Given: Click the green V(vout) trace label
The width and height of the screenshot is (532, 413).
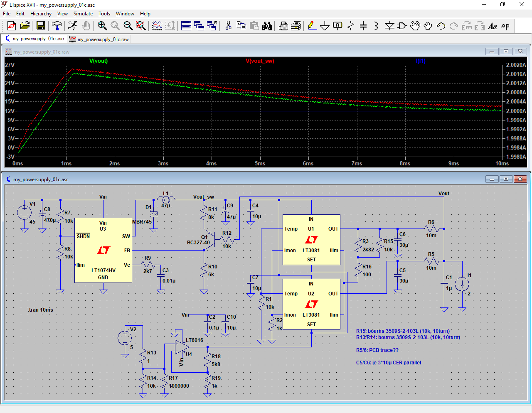Looking at the screenshot, I should tap(99, 61).
